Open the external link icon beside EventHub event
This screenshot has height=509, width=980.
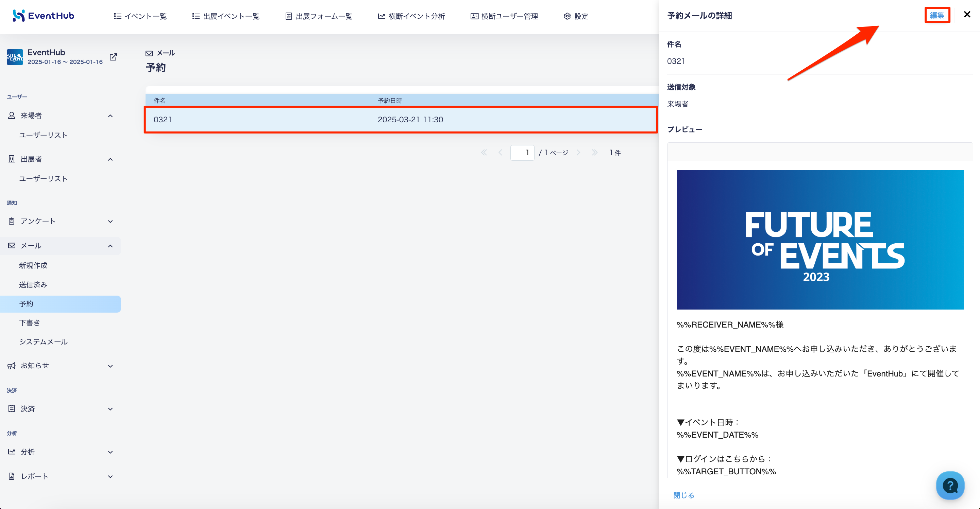pyautogui.click(x=113, y=57)
